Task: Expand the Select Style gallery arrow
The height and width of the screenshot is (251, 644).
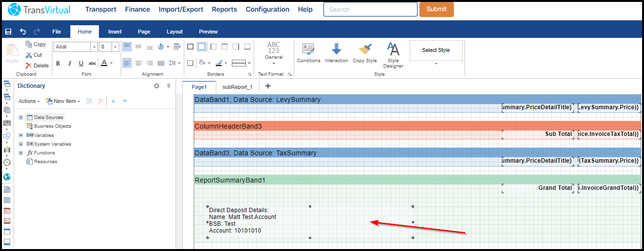Action: click(436, 64)
